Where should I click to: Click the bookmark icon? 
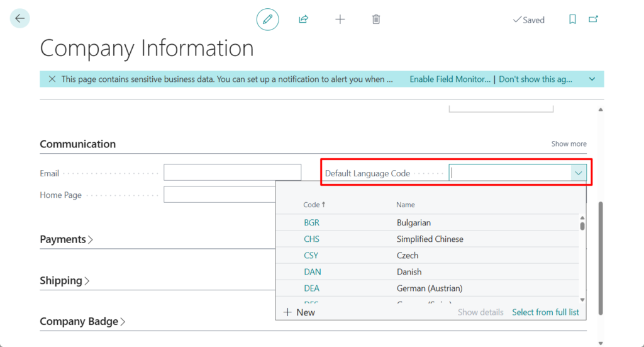click(x=572, y=20)
